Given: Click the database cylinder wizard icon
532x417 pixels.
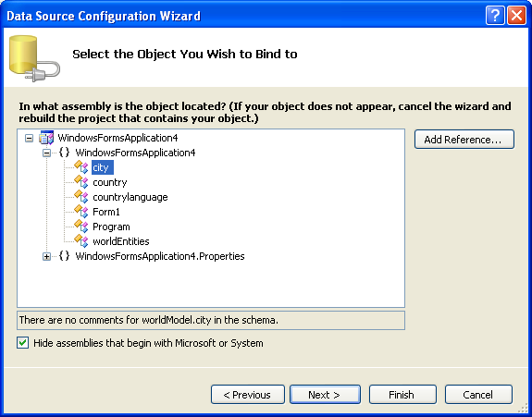Looking at the screenshot, I should coord(34,58).
